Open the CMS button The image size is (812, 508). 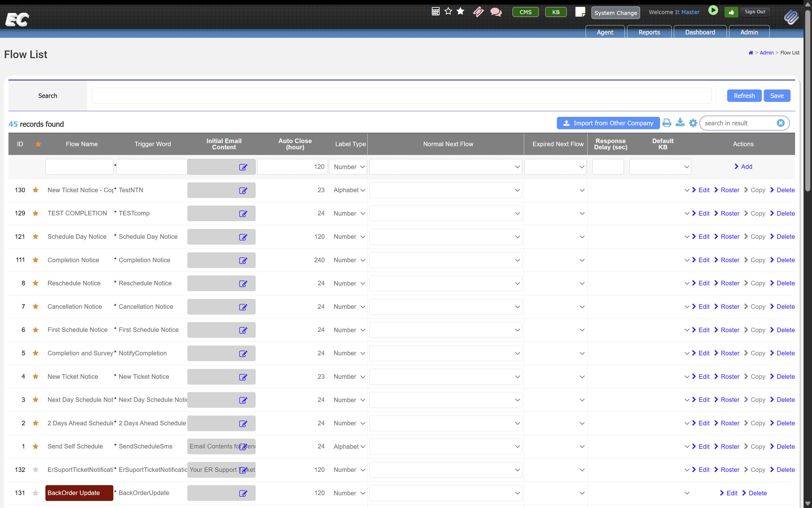click(526, 12)
